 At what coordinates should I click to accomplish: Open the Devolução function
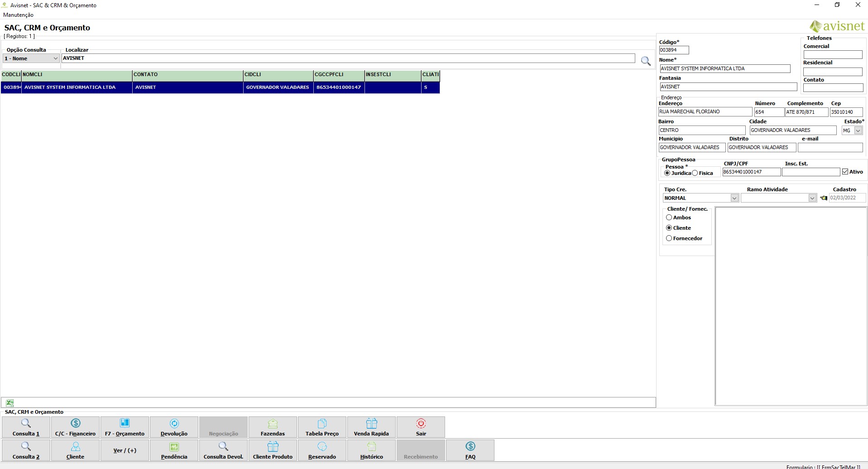(x=174, y=427)
